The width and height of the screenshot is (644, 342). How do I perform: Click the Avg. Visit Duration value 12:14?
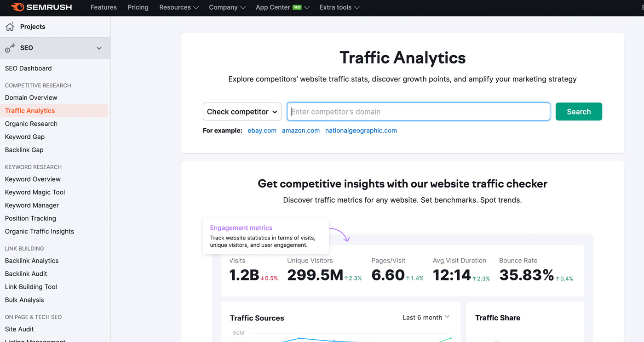(x=452, y=275)
